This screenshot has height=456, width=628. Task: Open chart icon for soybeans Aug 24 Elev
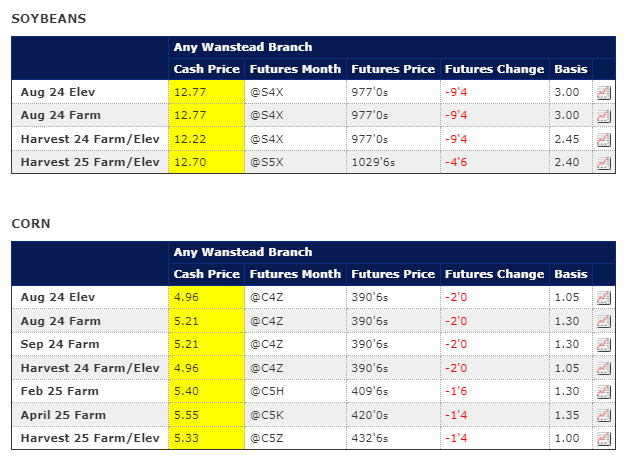[x=604, y=91]
